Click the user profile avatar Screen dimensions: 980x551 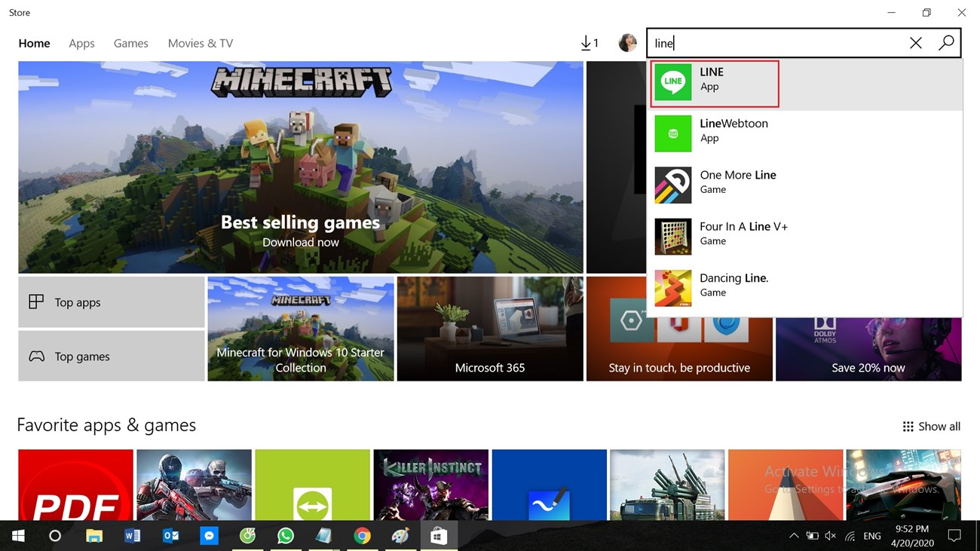click(x=627, y=43)
